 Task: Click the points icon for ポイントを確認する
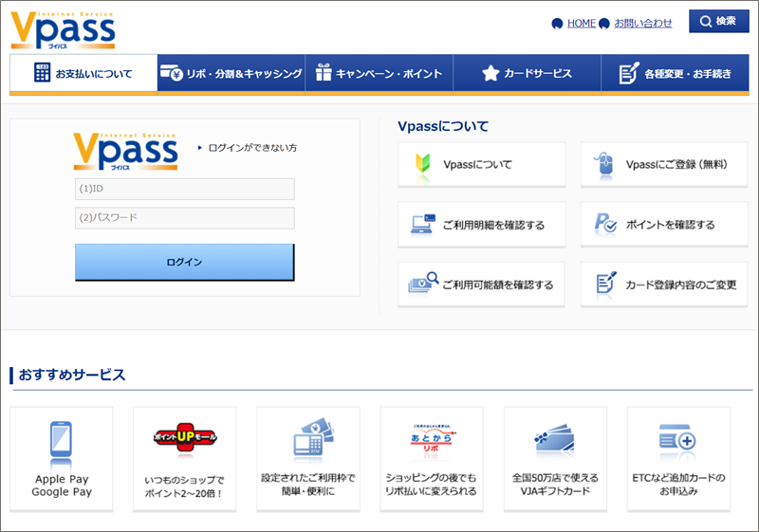tap(605, 225)
